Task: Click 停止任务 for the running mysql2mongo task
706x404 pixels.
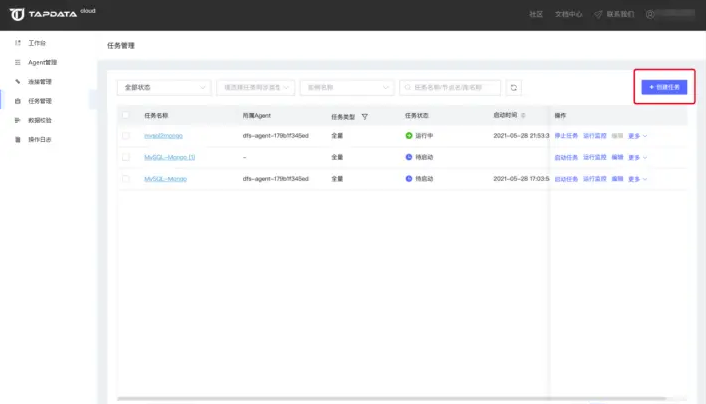Action: click(566, 135)
